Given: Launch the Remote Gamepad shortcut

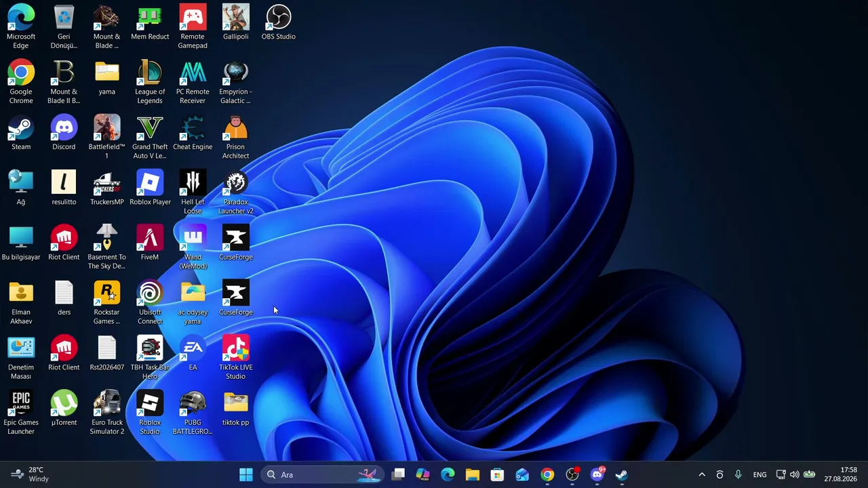Looking at the screenshot, I should tap(193, 27).
